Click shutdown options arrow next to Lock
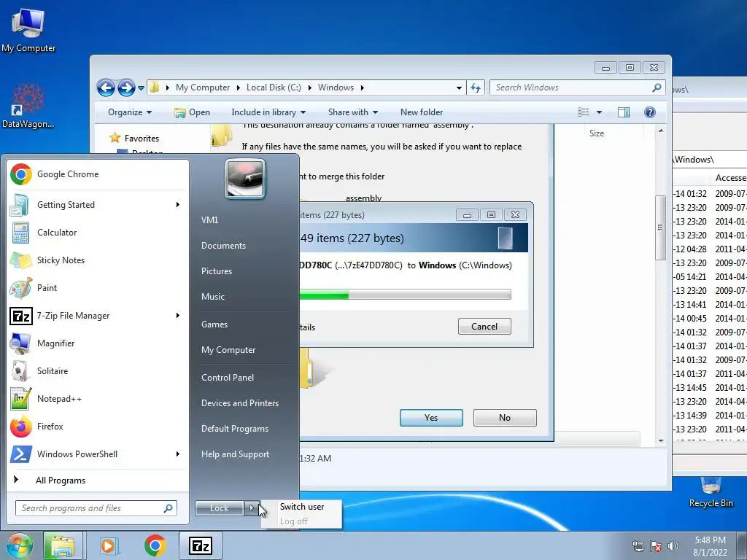The width and height of the screenshot is (747, 560). 252,508
